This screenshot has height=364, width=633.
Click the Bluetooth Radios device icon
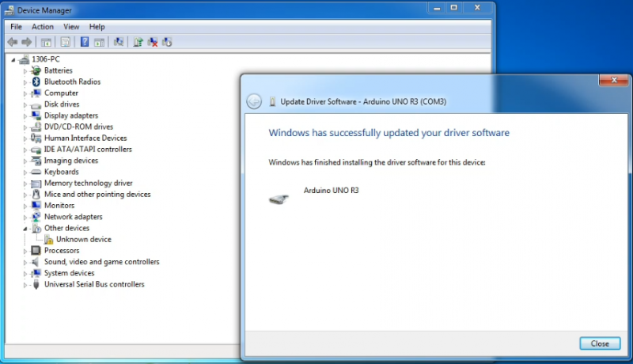(36, 82)
